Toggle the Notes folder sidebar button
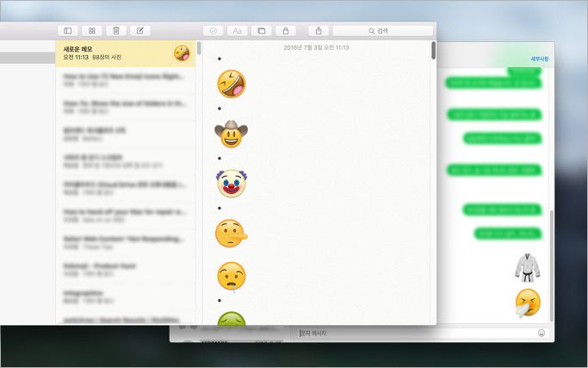This screenshot has width=588, height=368. [68, 31]
